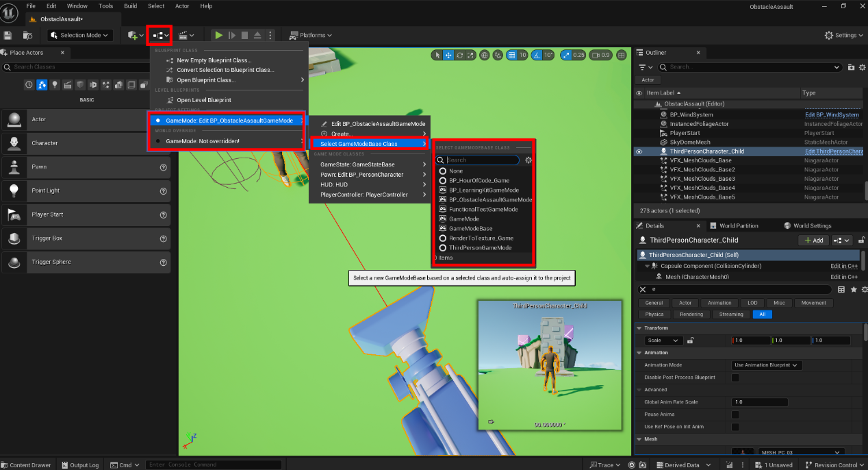Click the Streaming filter button in Details
Screen dimensions: 868x470
(730, 314)
